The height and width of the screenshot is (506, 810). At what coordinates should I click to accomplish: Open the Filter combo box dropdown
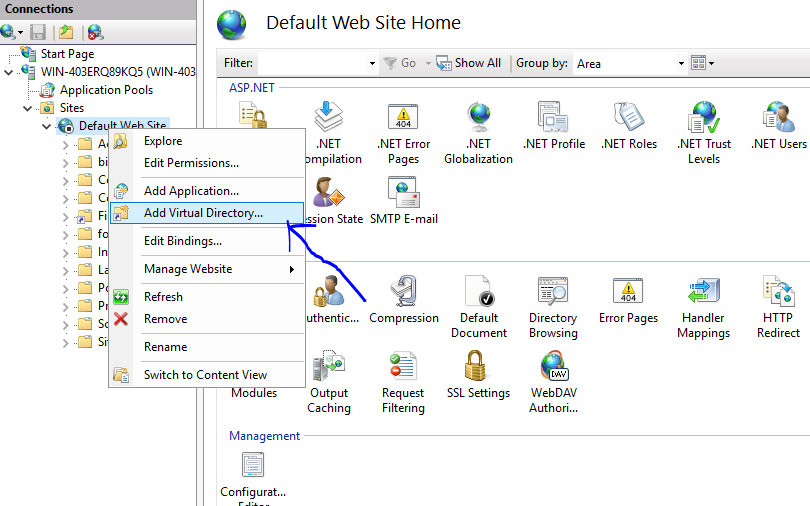pos(372,64)
